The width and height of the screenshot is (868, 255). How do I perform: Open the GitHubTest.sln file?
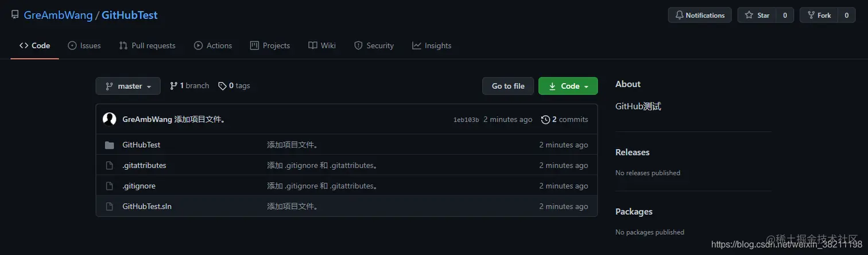coord(147,206)
